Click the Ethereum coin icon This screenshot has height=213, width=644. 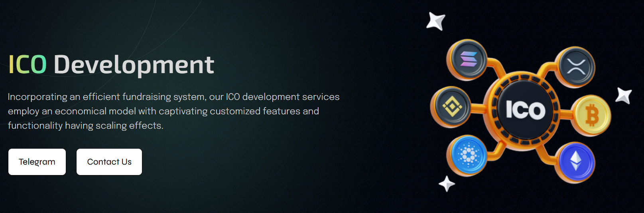(x=575, y=162)
